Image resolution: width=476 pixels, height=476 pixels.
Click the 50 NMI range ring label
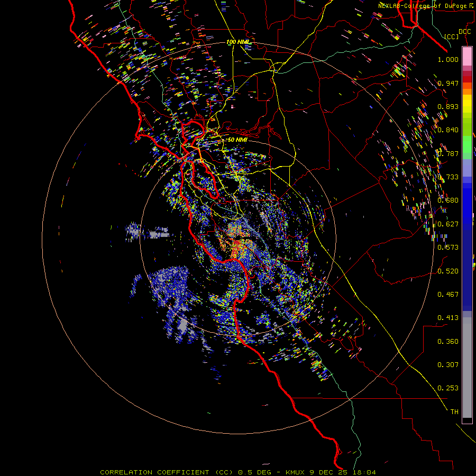(x=237, y=140)
